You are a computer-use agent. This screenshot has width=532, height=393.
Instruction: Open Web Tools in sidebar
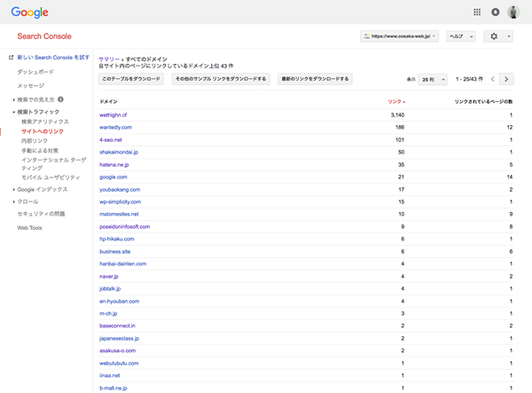pos(29,228)
